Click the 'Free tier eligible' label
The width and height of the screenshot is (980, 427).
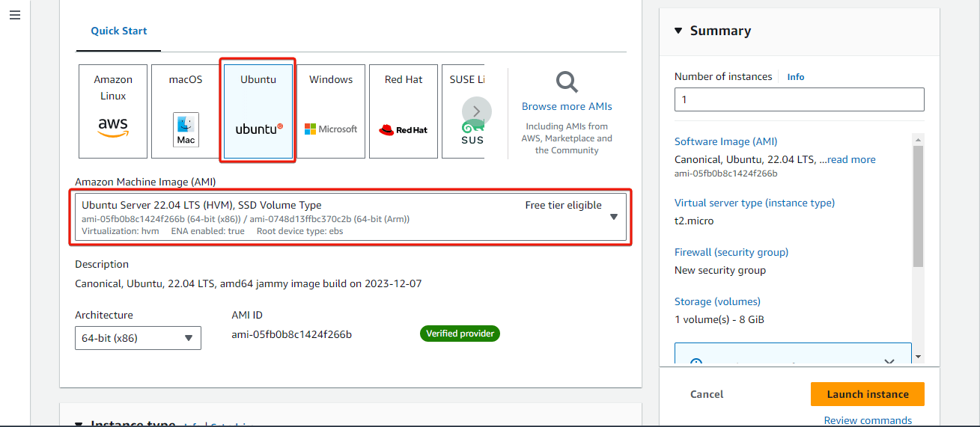coord(563,205)
